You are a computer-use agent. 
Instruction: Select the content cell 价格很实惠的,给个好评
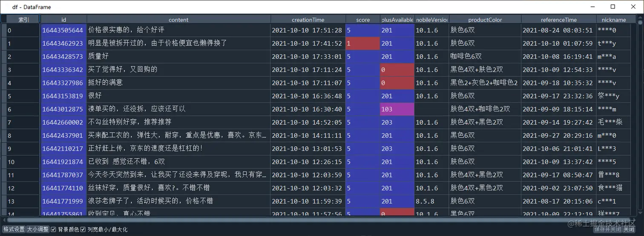point(178,30)
